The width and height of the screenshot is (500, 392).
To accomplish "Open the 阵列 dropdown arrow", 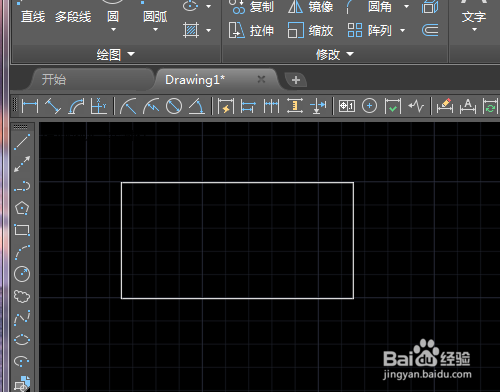I will (403, 31).
